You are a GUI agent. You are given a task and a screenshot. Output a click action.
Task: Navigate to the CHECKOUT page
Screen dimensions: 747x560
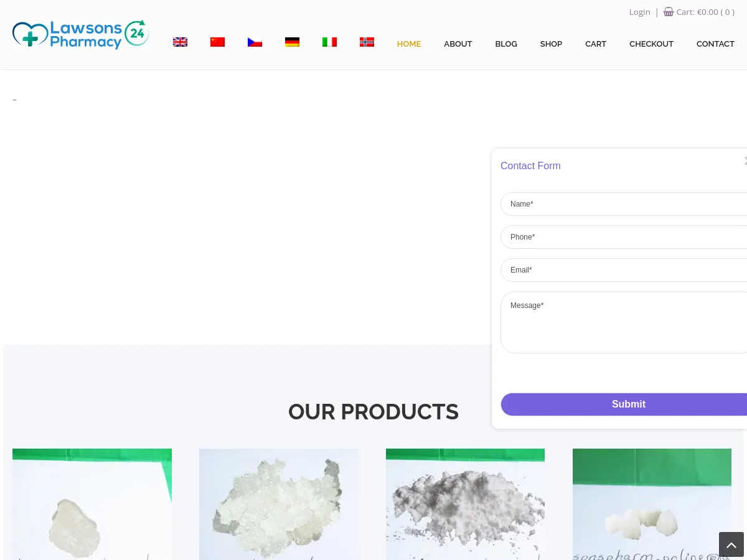(x=651, y=44)
